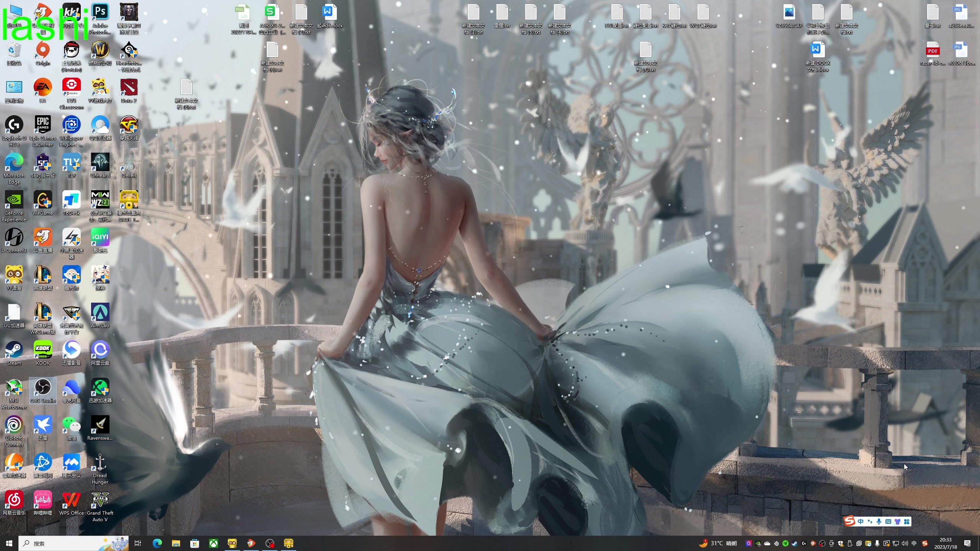Open WPS Office shortcut

[x=72, y=503]
